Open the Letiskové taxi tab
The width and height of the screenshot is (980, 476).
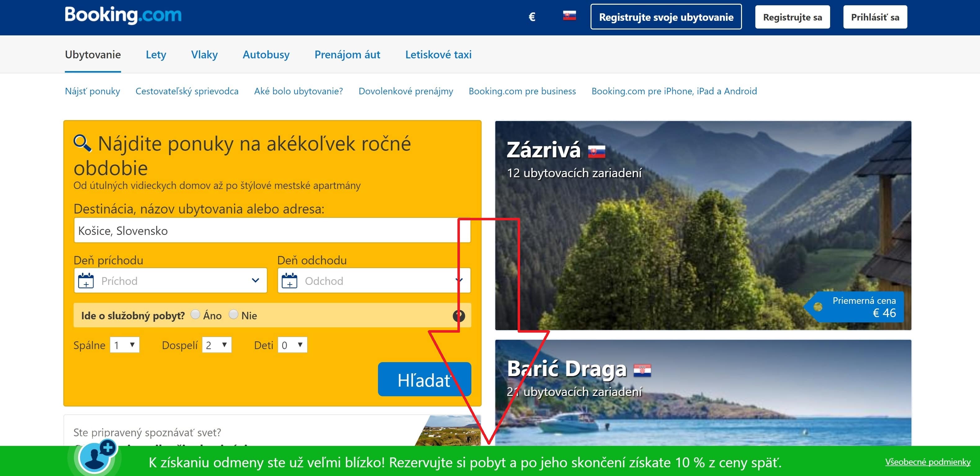[x=438, y=54]
